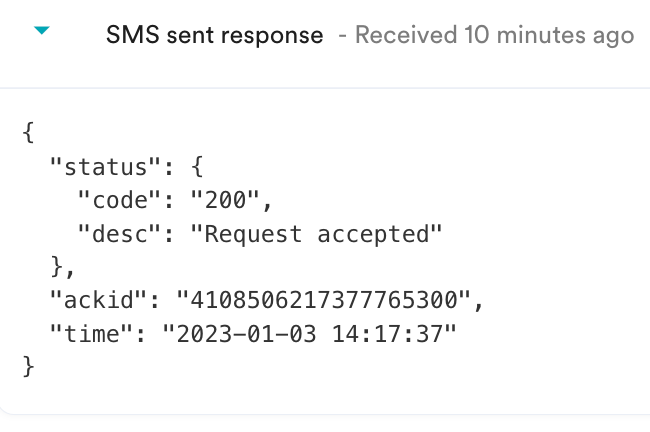Select the "desc" key

tap(119, 234)
